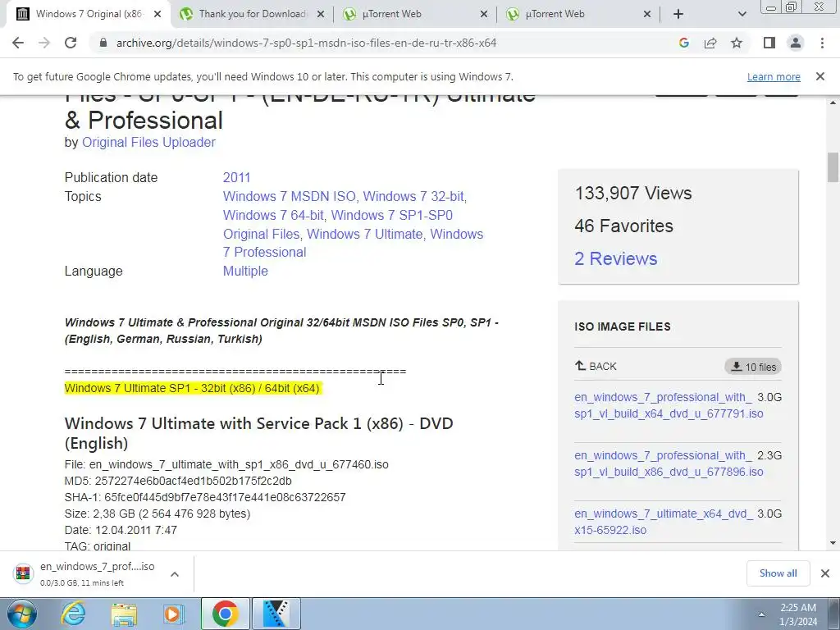Click the page scrollbar up arrow
The width and height of the screenshot is (840, 630).
pyautogui.click(x=833, y=102)
